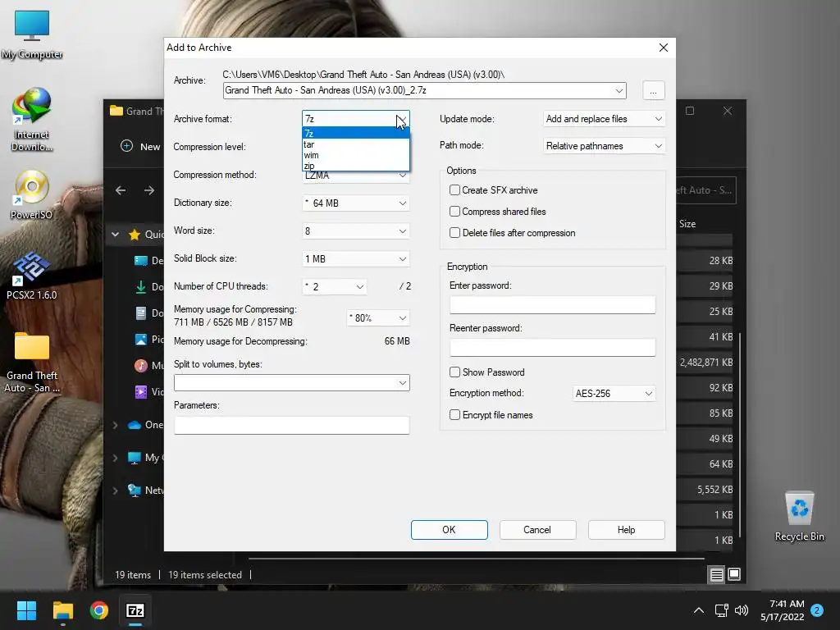This screenshot has height=630, width=840.
Task: Expand OneDrive in Explorer sidebar
Action: [x=115, y=425]
